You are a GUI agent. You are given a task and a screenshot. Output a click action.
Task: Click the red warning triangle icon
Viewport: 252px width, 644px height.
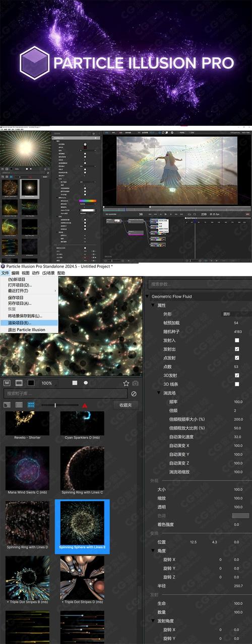85,405
